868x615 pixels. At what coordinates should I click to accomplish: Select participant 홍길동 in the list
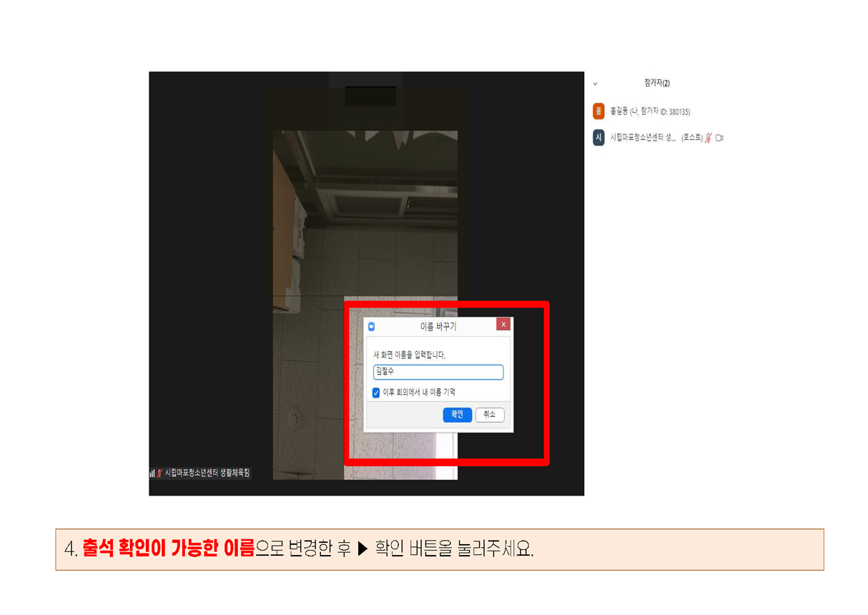649,112
